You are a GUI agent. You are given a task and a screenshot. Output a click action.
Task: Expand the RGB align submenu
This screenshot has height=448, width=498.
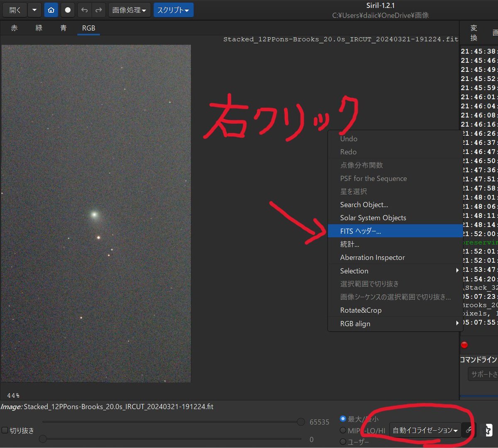(395, 323)
